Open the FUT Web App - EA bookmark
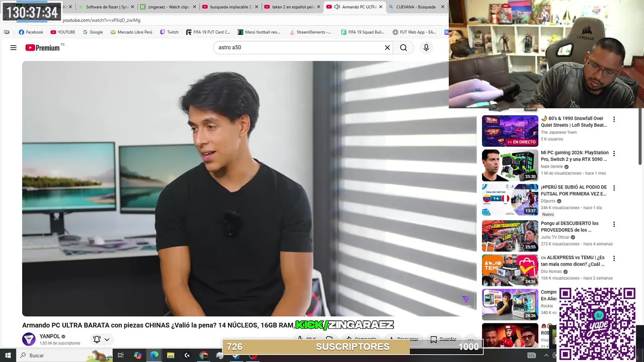Screen dimensions: 644x362 click(414, 32)
